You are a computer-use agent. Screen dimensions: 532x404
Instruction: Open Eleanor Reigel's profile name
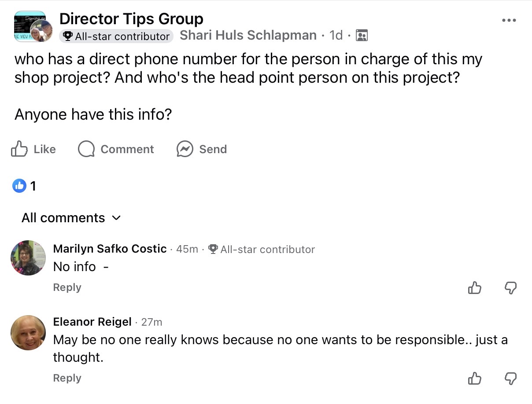[x=92, y=322]
